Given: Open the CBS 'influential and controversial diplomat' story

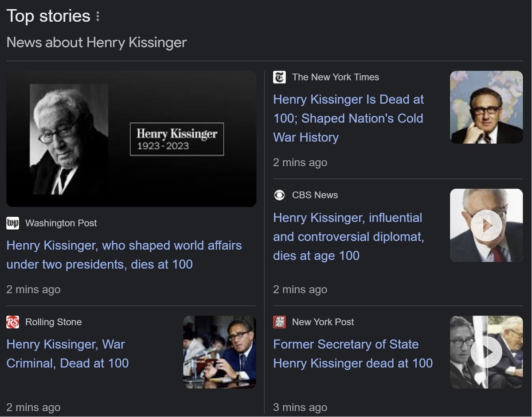Looking at the screenshot, I should pos(348,237).
